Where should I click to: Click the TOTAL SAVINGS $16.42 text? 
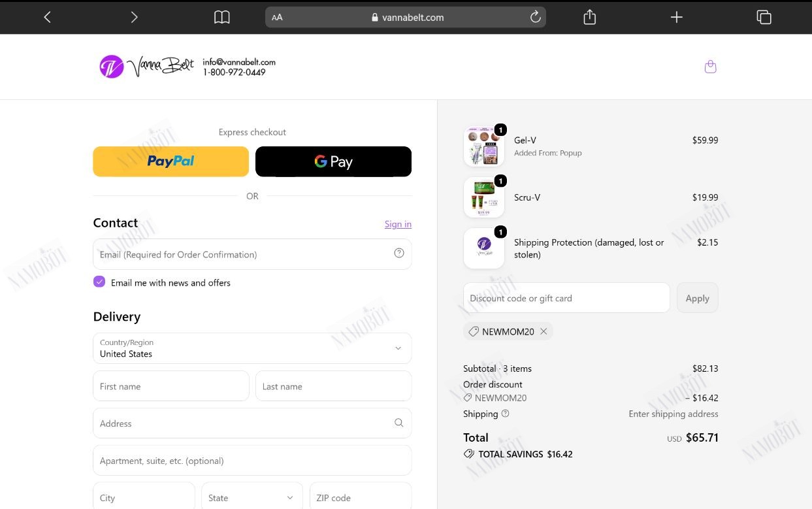[x=525, y=454]
